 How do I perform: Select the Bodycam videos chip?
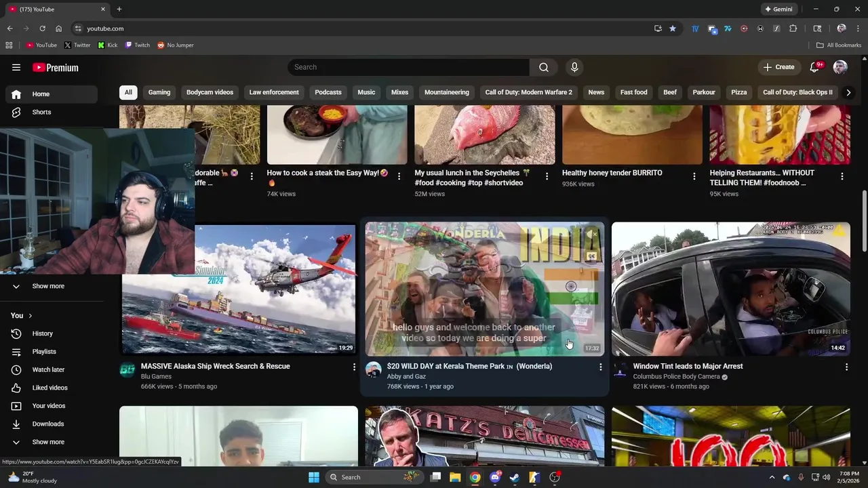click(x=210, y=92)
